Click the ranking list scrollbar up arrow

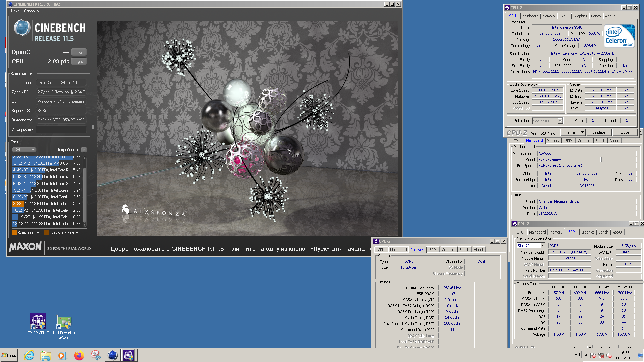[85, 158]
